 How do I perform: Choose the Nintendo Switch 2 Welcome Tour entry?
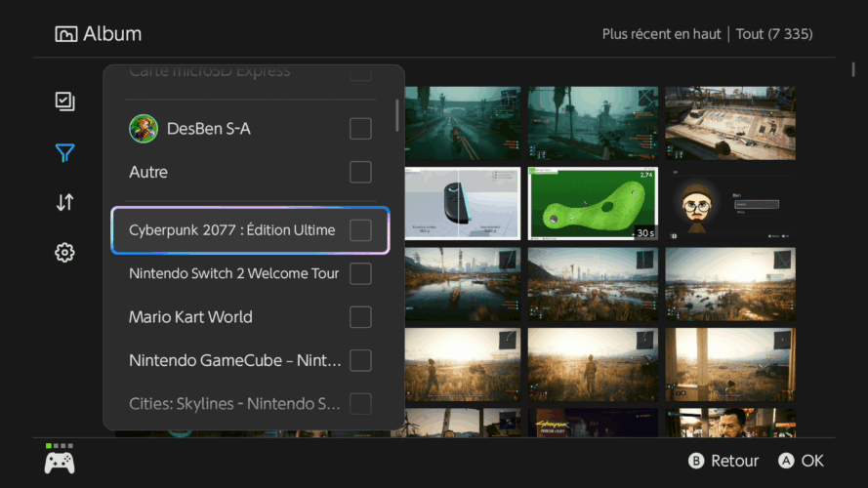[x=250, y=273]
